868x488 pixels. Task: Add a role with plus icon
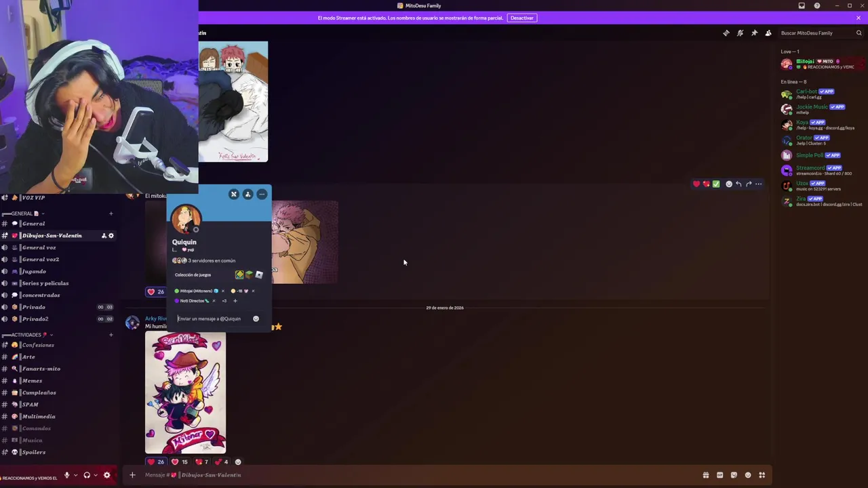click(x=235, y=300)
